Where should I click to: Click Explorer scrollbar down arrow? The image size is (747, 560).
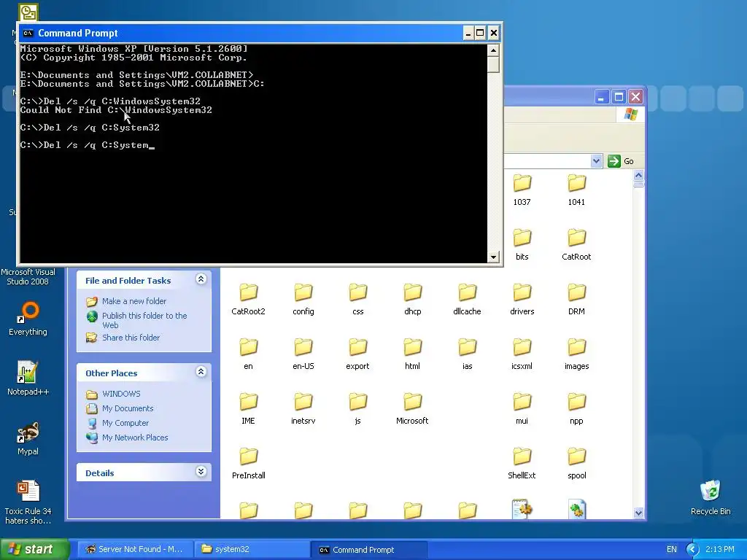[638, 513]
